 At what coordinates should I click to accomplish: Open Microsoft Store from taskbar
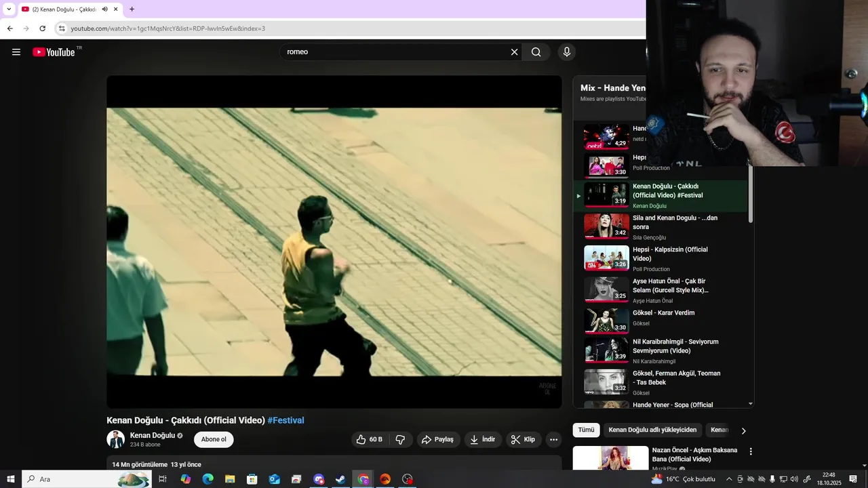(x=252, y=479)
